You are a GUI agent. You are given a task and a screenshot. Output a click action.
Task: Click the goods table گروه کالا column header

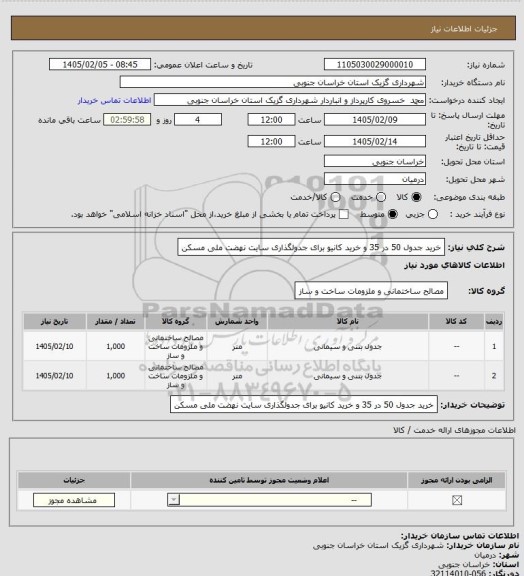pos(176,321)
